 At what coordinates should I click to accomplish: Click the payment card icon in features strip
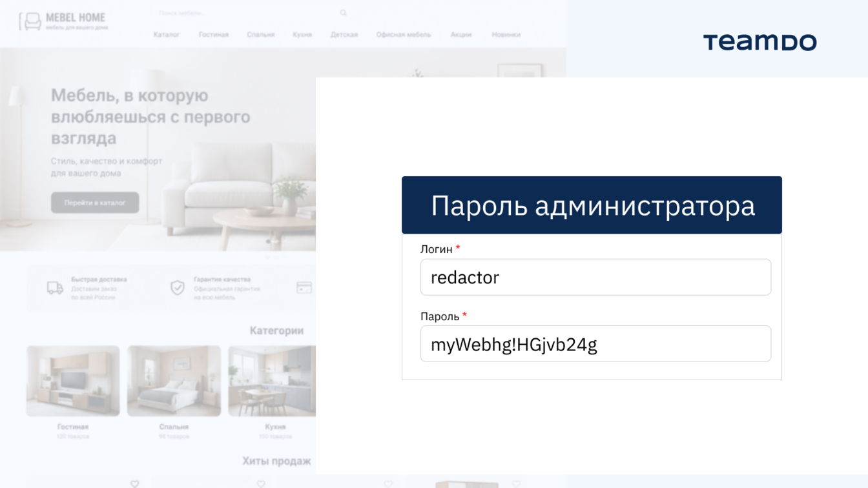coord(304,288)
